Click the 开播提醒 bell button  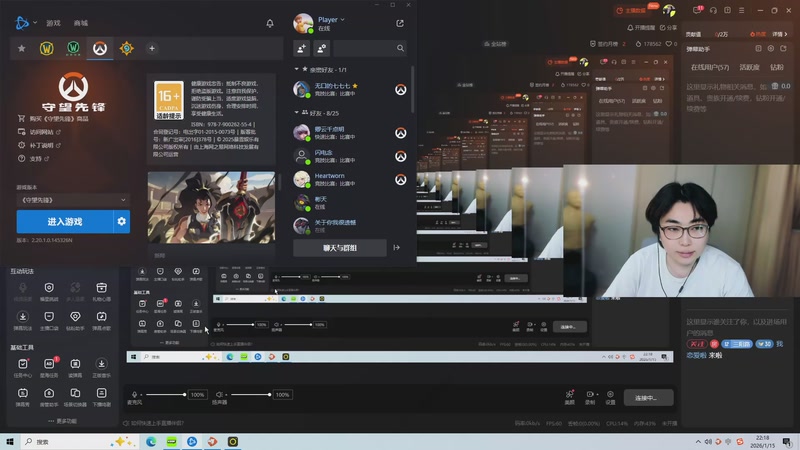click(x=641, y=28)
